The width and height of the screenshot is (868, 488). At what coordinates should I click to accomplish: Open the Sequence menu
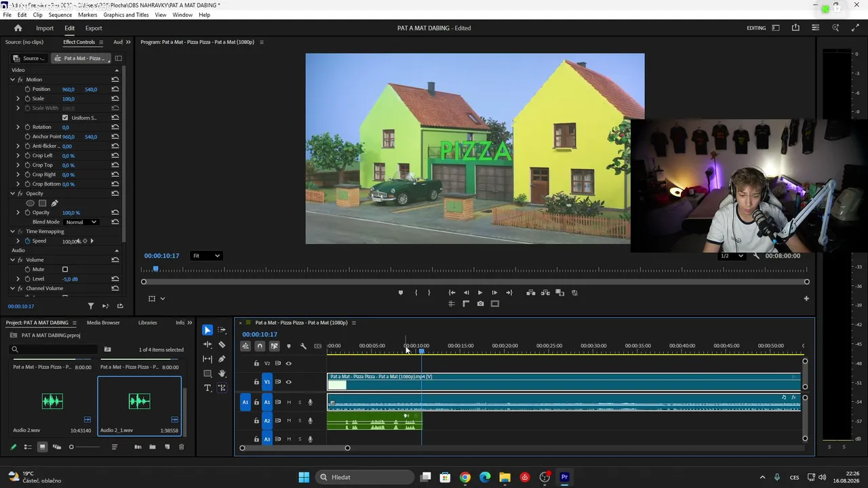(60, 15)
